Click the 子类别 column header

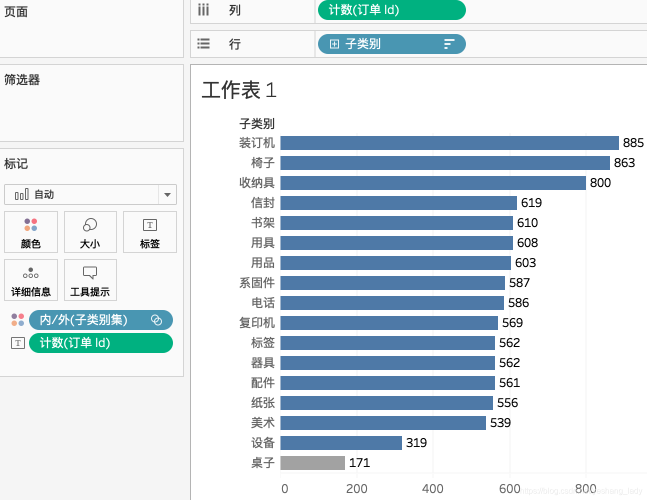pos(257,123)
